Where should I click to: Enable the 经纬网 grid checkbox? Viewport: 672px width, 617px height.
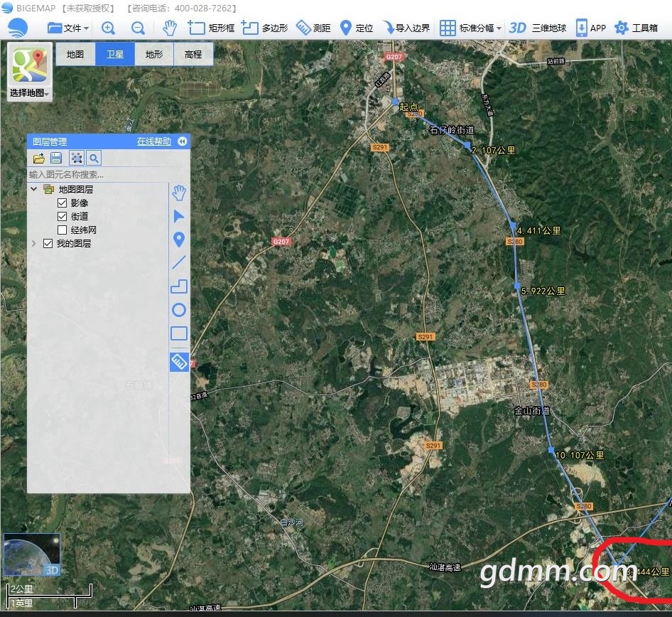(62, 230)
